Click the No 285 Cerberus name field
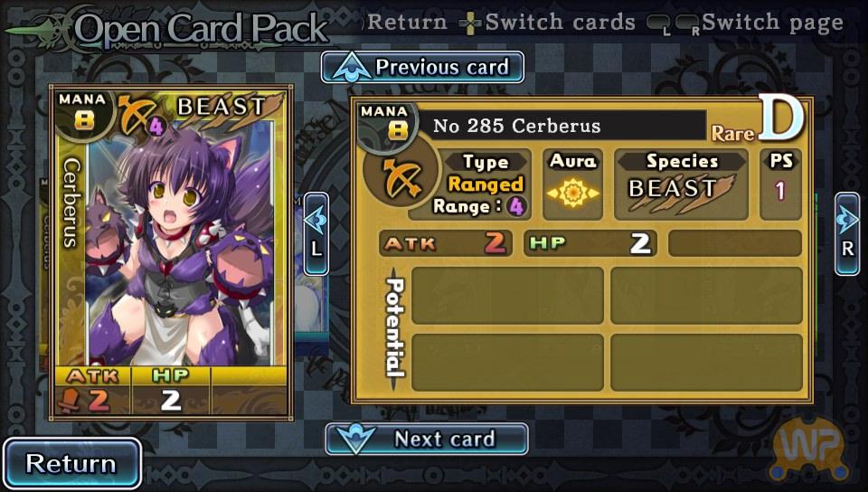Image resolution: width=868 pixels, height=492 pixels. 561,126
